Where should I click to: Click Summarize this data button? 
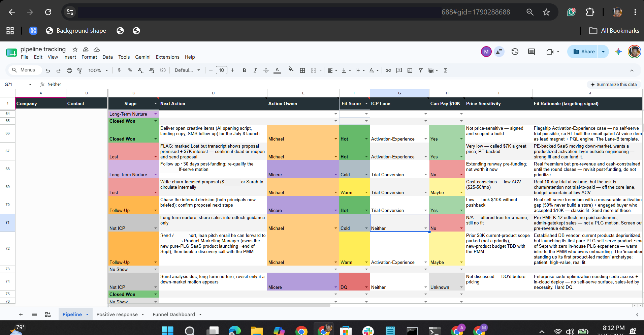[x=613, y=84]
